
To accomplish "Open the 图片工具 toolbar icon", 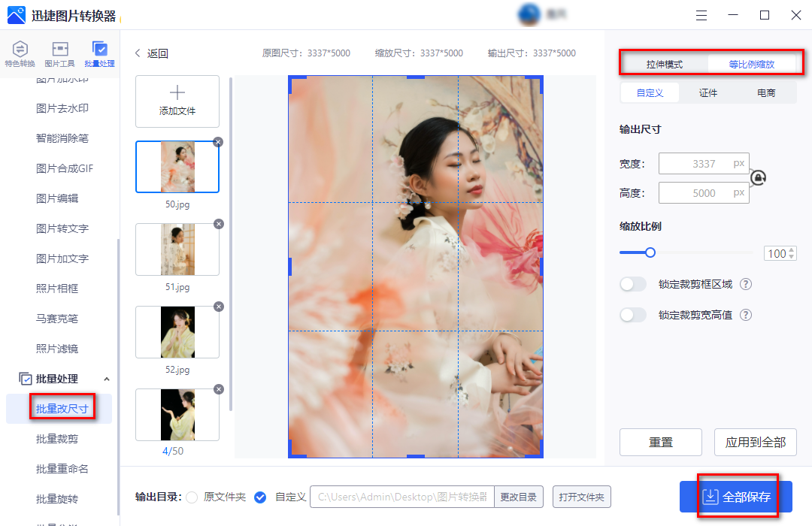I will point(59,54).
